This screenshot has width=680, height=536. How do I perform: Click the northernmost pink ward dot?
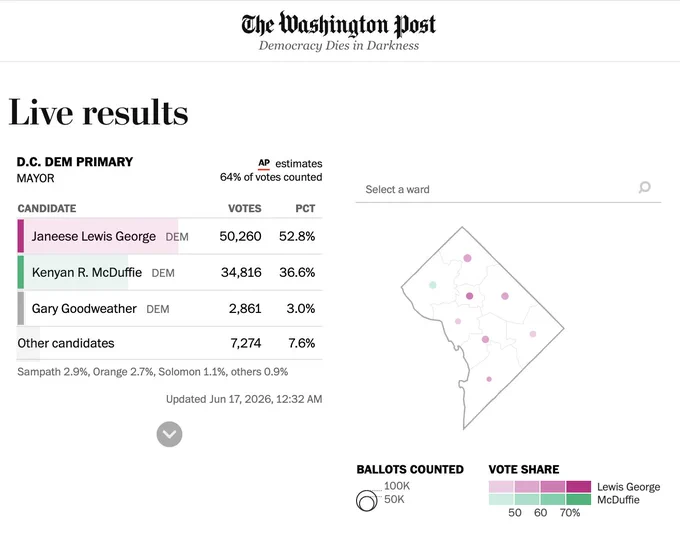point(467,258)
